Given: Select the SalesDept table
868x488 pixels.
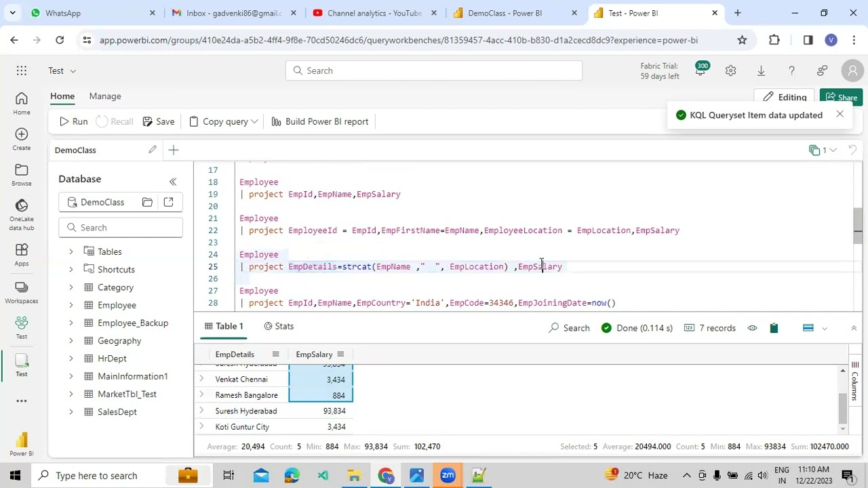Looking at the screenshot, I should 117,412.
